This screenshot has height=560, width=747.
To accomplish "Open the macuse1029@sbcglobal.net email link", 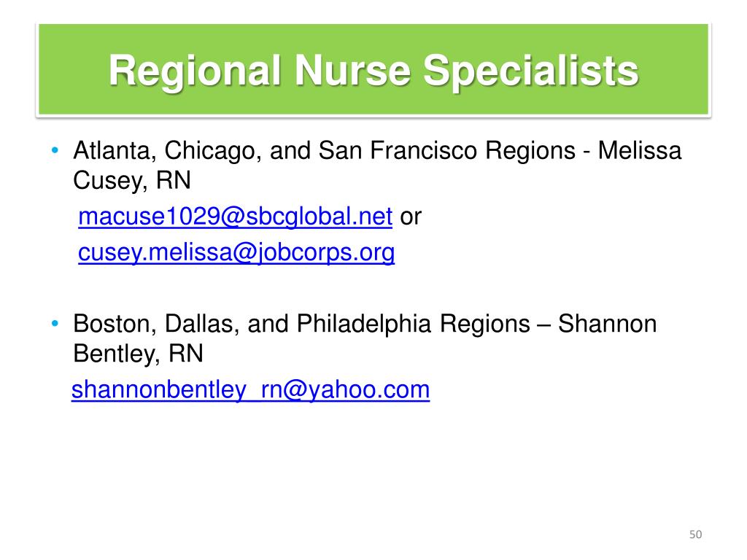I will click(236, 217).
